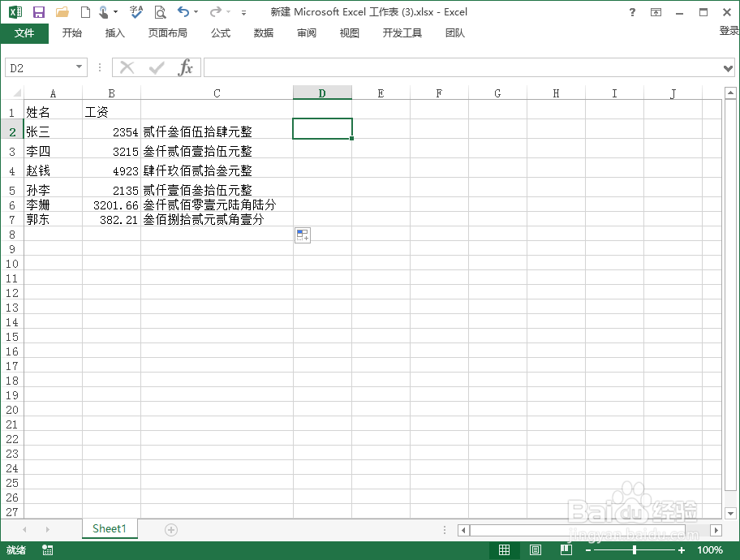Screen dimensions: 740x560
Task: Adjust the zoom slider handle
Action: point(635,549)
